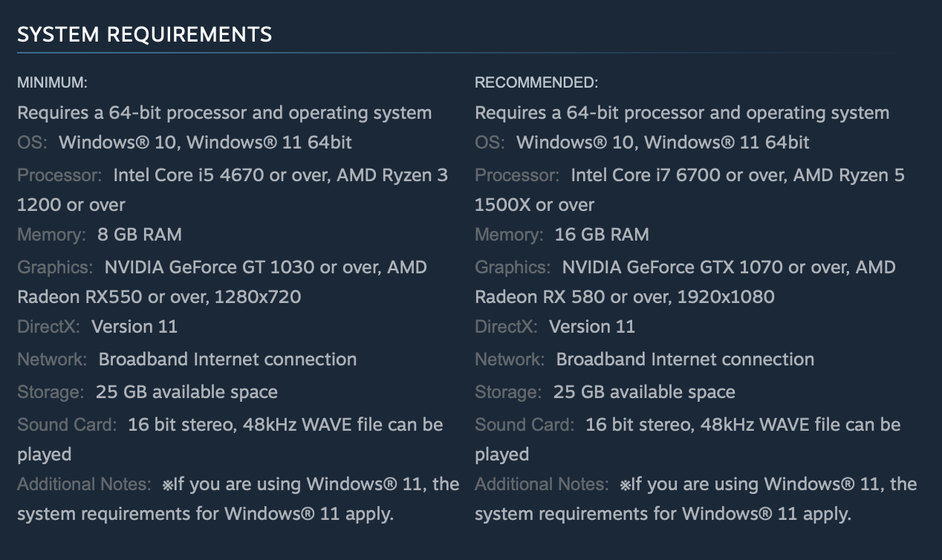Click the Processor label under MINIMUM
Screen dimensions: 942x560
point(59,175)
